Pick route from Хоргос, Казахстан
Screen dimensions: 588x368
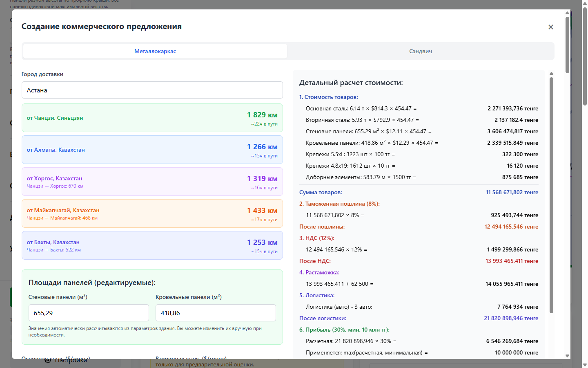point(152,182)
